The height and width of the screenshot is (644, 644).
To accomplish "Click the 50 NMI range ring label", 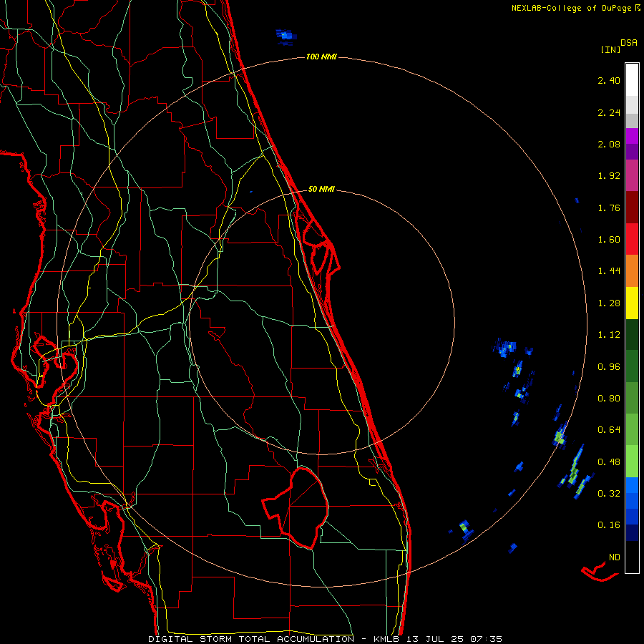I will (321, 189).
